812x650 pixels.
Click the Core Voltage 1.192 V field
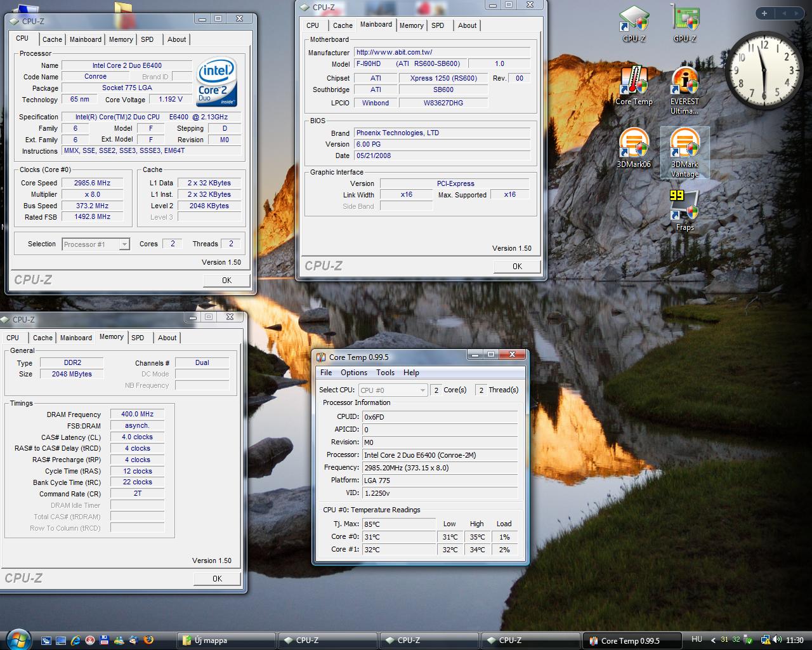pyautogui.click(x=171, y=100)
